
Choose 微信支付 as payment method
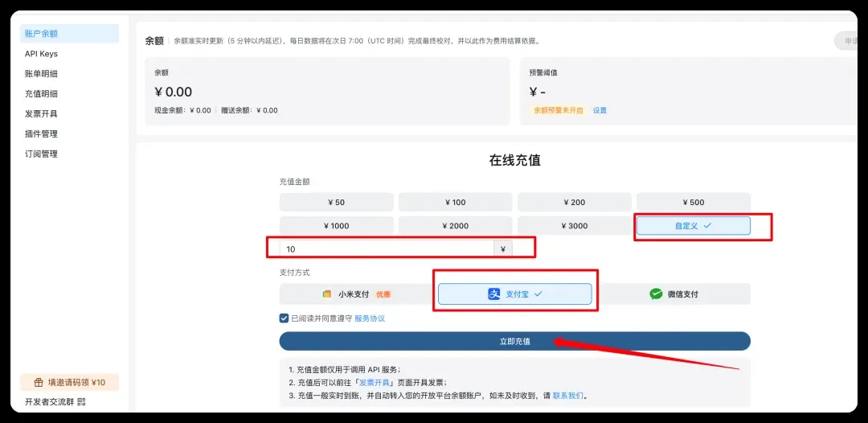pyautogui.click(x=674, y=294)
